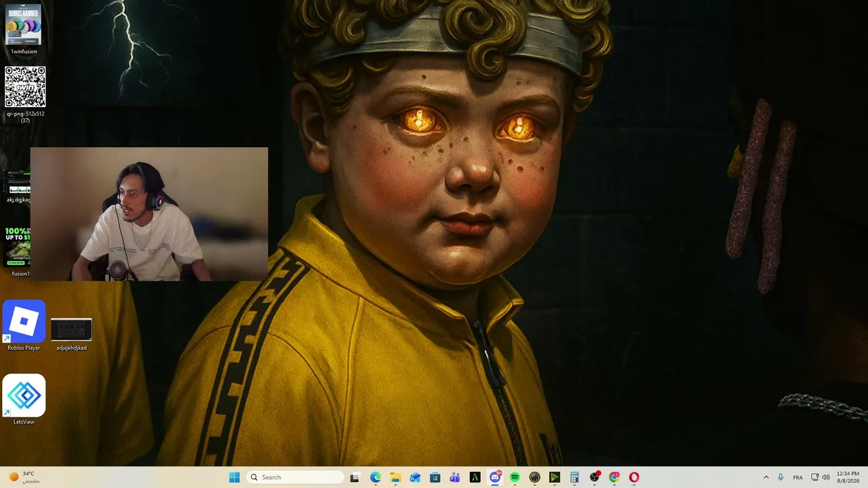Open Calculator from the taskbar
This screenshot has height=488, width=868.
coord(574,477)
